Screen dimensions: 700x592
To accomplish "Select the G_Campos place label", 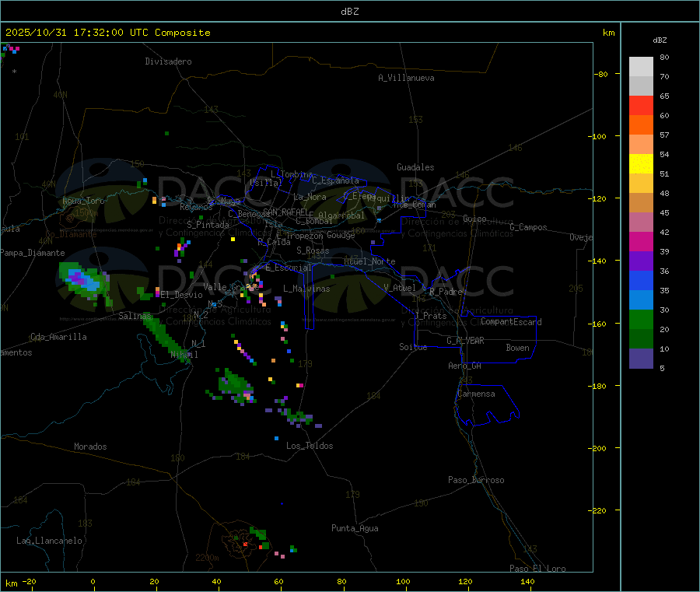I will click(x=528, y=227).
